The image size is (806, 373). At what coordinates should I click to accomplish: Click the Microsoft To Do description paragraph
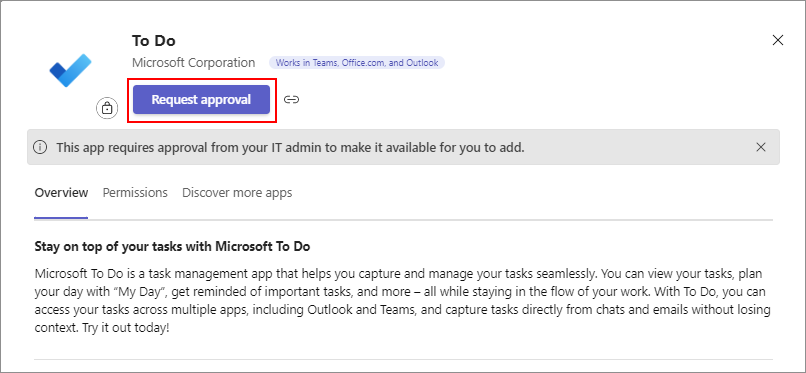(402, 301)
